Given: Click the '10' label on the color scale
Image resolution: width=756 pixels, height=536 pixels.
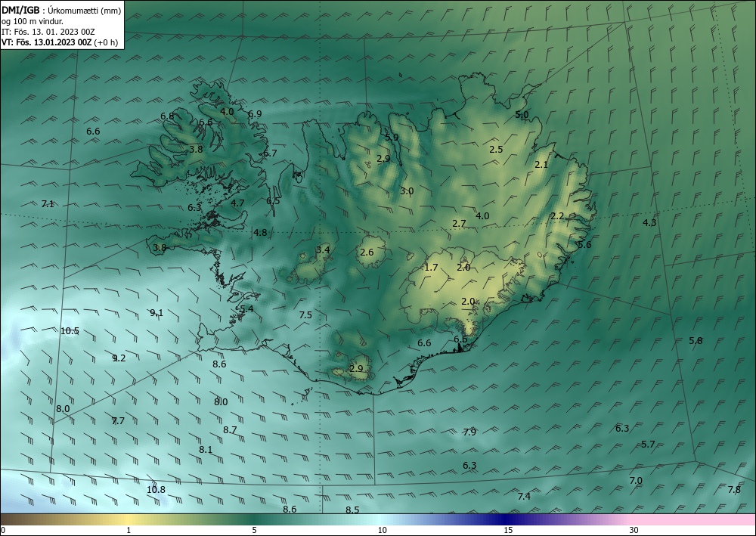Looking at the screenshot, I should coord(382,531).
